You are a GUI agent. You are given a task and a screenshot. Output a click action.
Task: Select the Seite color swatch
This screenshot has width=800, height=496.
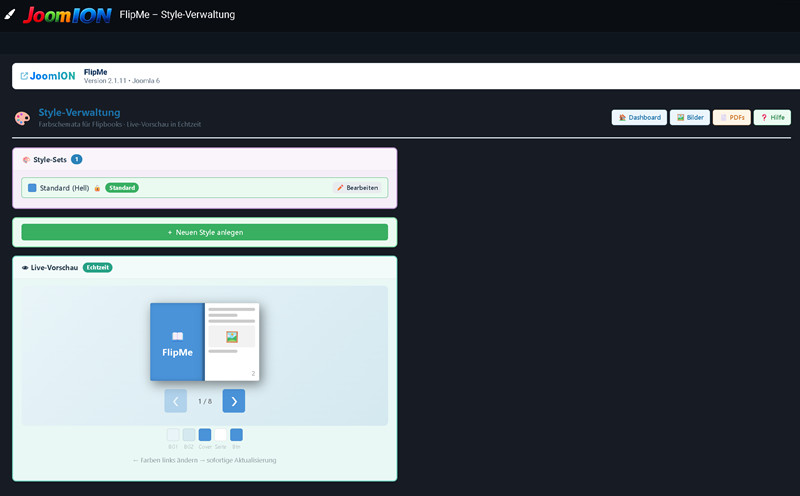pyautogui.click(x=220, y=435)
